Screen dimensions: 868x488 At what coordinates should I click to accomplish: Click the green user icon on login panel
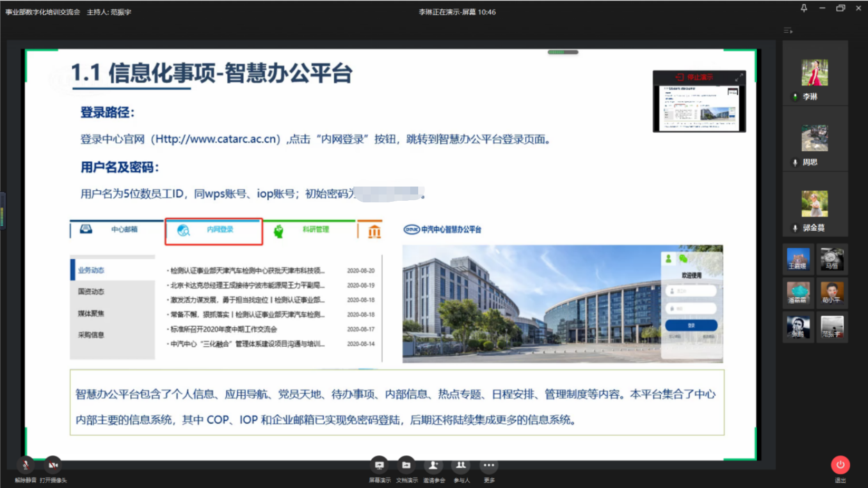pyautogui.click(x=669, y=259)
